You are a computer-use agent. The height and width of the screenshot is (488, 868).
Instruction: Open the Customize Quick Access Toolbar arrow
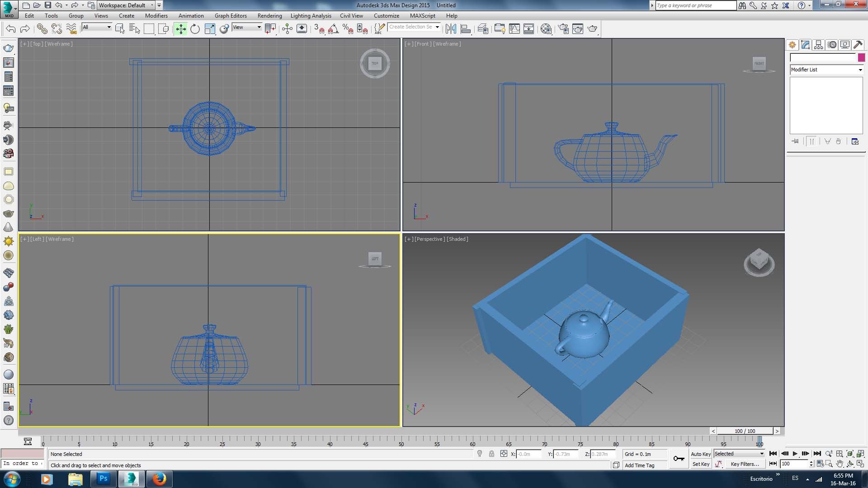(159, 5)
